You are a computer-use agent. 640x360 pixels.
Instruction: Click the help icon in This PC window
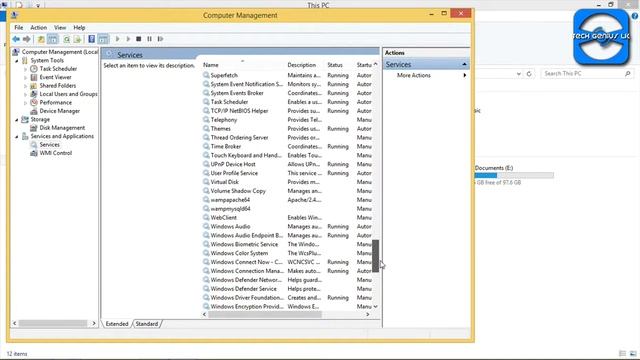[x=635, y=16]
